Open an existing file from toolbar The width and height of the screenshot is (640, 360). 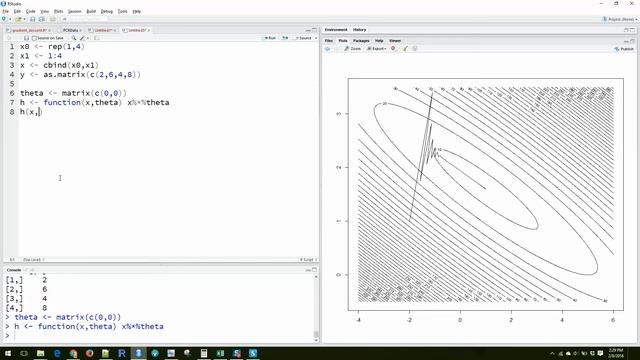(x=18, y=19)
